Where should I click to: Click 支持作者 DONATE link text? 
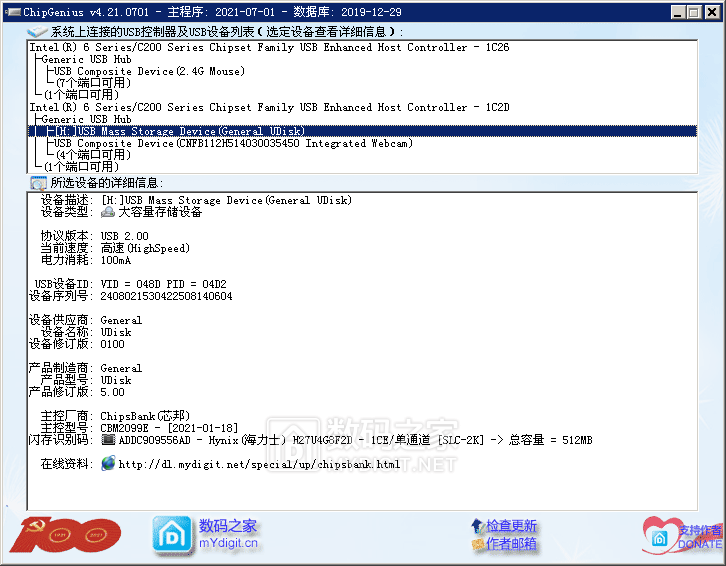tap(700, 537)
